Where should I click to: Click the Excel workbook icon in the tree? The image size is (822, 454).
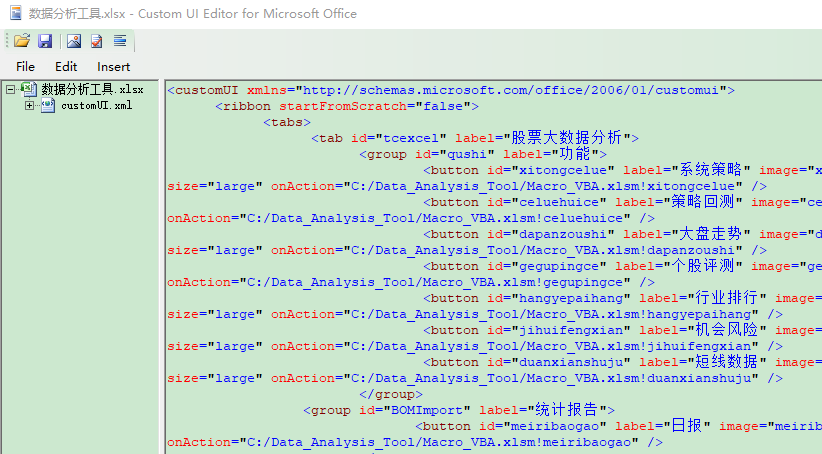29,90
